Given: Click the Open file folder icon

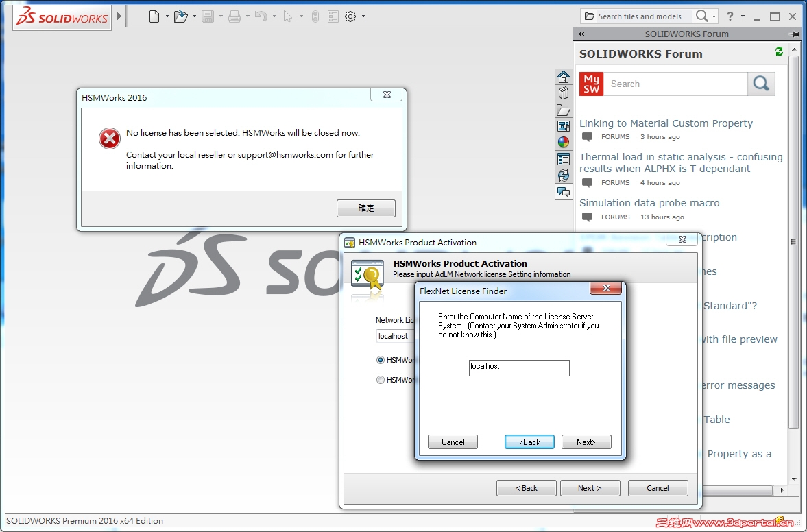Looking at the screenshot, I should coord(180,16).
